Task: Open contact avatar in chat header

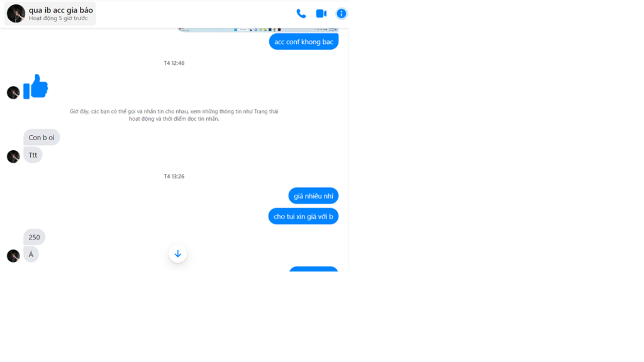Action: 16,14
